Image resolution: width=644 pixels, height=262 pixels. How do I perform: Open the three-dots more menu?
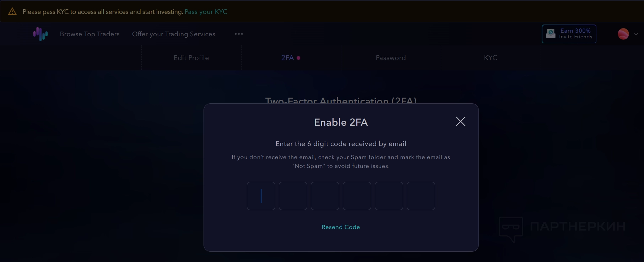coord(239,34)
